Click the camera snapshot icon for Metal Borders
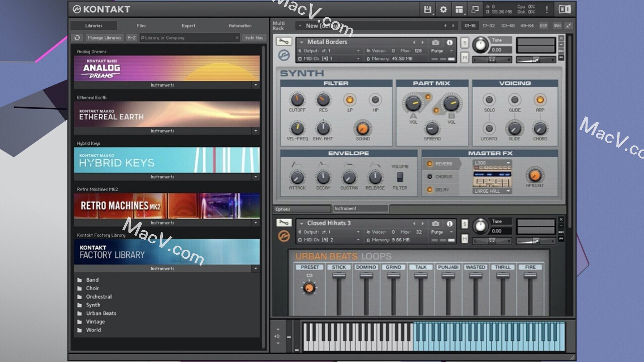644x362 pixels. pyautogui.click(x=435, y=42)
